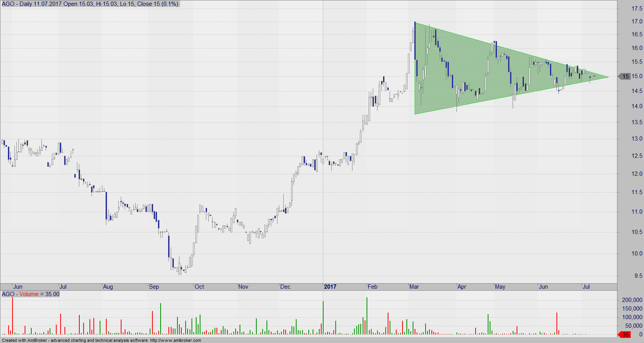Open the www.amibroker.com link in footer
This screenshot has height=343, width=644.
[175, 340]
